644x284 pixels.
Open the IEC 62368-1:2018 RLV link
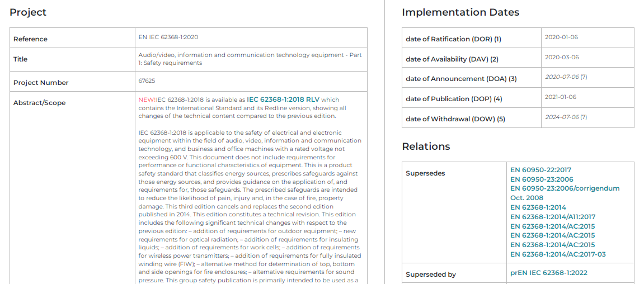(x=283, y=100)
